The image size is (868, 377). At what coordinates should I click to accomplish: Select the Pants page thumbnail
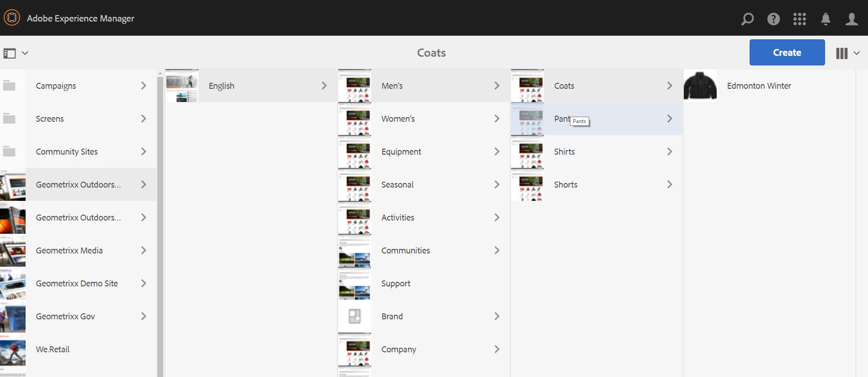click(527, 118)
